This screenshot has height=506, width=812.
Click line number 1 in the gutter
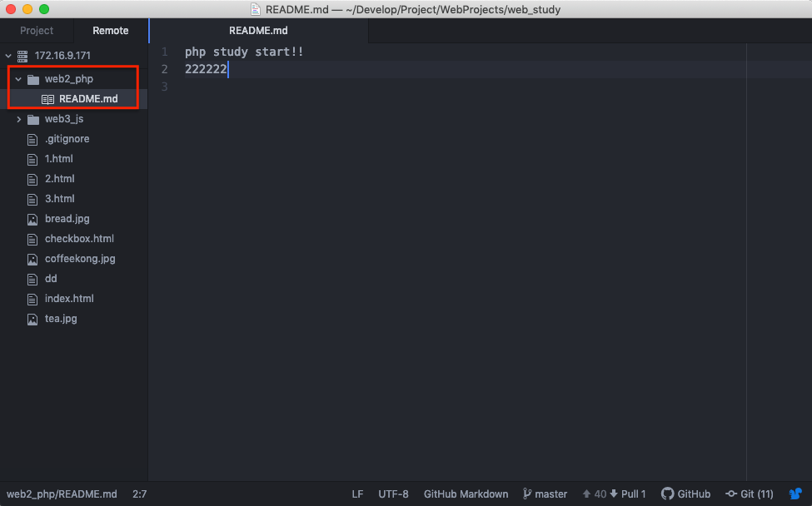(x=165, y=52)
